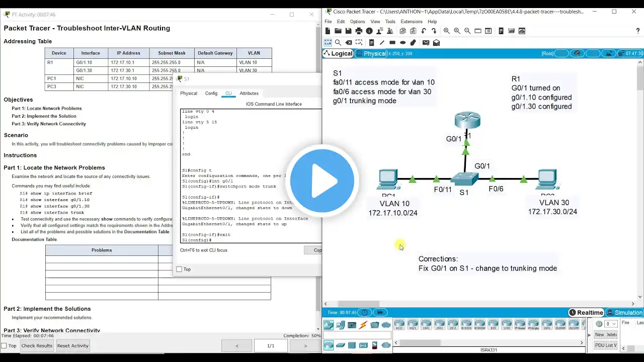Activate the Select tool
644x362 pixels.
coord(328,43)
